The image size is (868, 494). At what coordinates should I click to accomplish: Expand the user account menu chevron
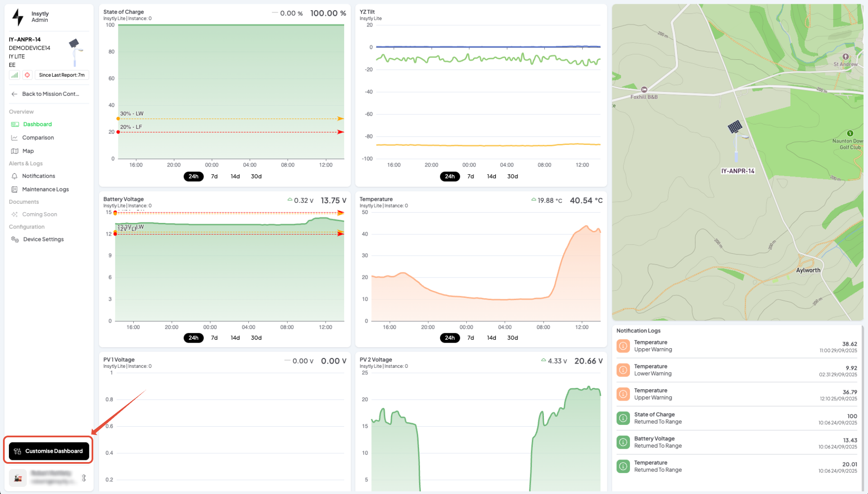(84, 478)
